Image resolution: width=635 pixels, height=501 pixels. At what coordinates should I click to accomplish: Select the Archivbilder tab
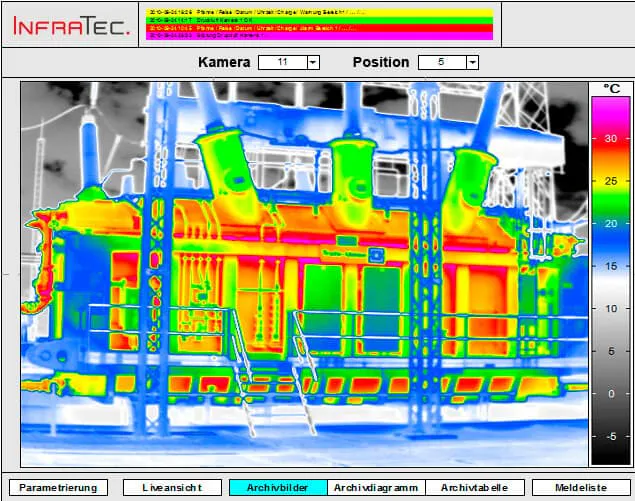(278, 487)
